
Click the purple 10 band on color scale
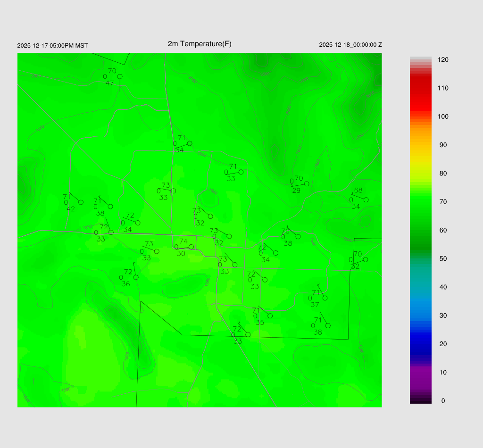click(x=420, y=372)
